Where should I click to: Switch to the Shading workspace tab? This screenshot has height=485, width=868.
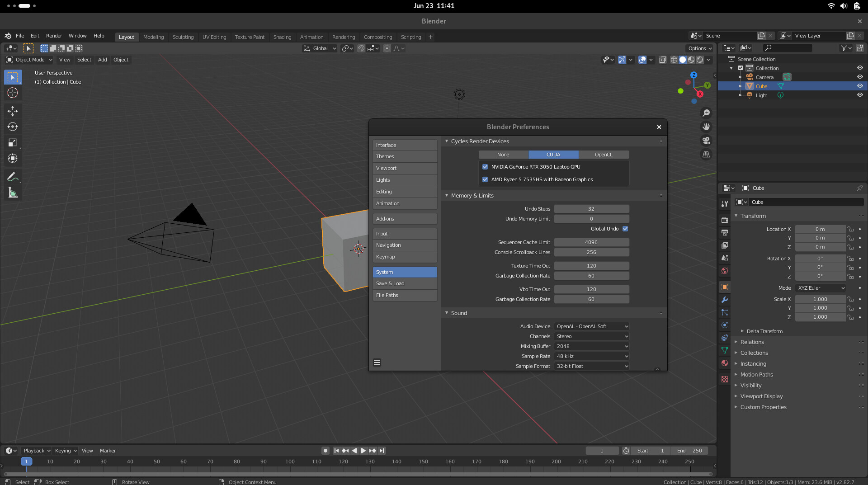(x=282, y=37)
